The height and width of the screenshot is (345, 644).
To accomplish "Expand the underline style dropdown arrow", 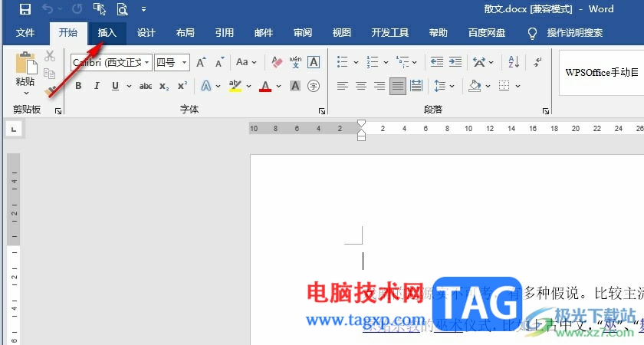I will pos(129,86).
